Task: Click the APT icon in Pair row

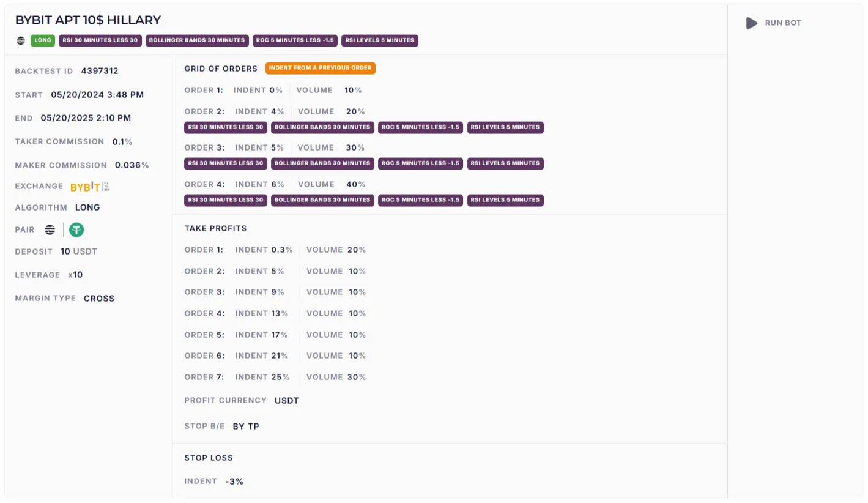Action: tap(50, 230)
